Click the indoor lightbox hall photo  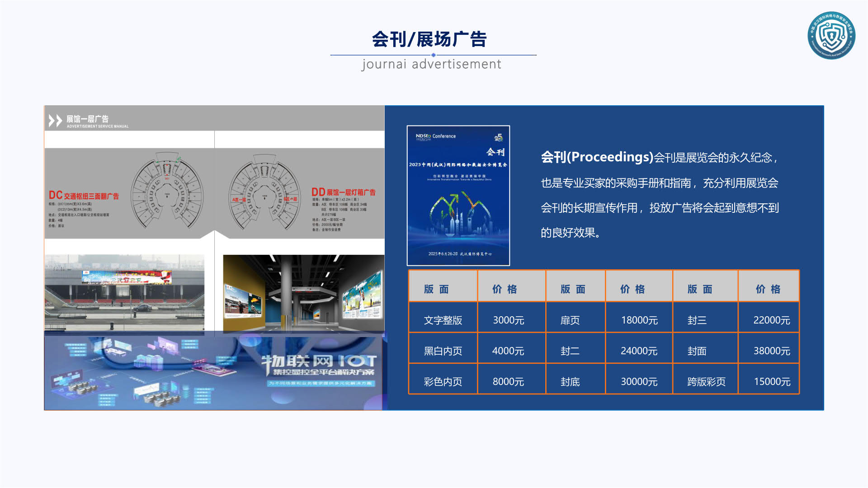[303, 293]
